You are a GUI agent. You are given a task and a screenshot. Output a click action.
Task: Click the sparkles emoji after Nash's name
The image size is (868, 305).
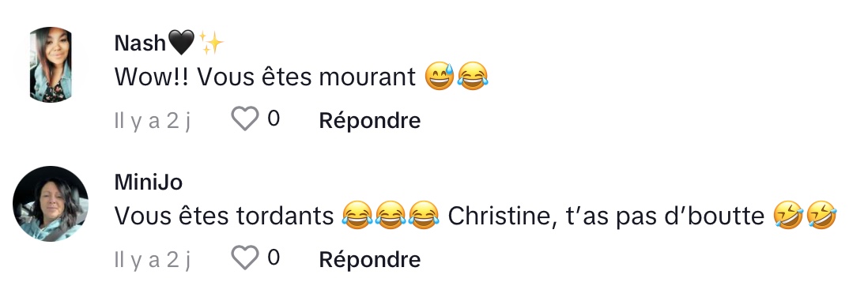tap(211, 43)
